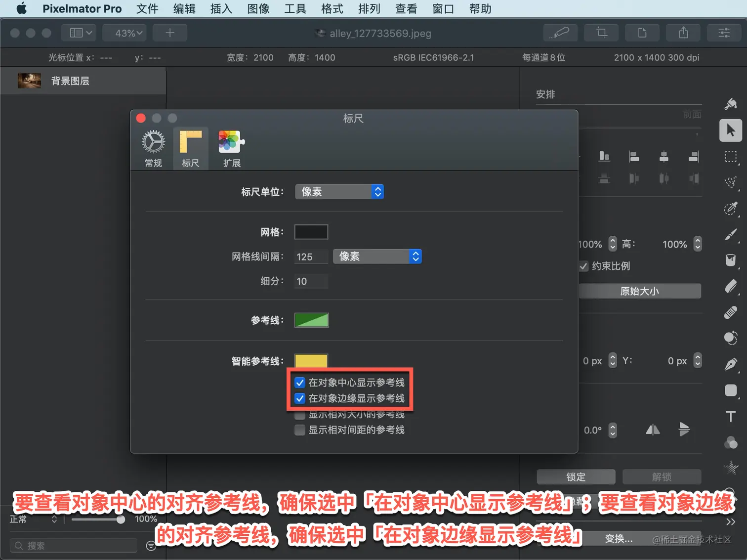Click the adjustments sliders toolbar icon

[724, 33]
